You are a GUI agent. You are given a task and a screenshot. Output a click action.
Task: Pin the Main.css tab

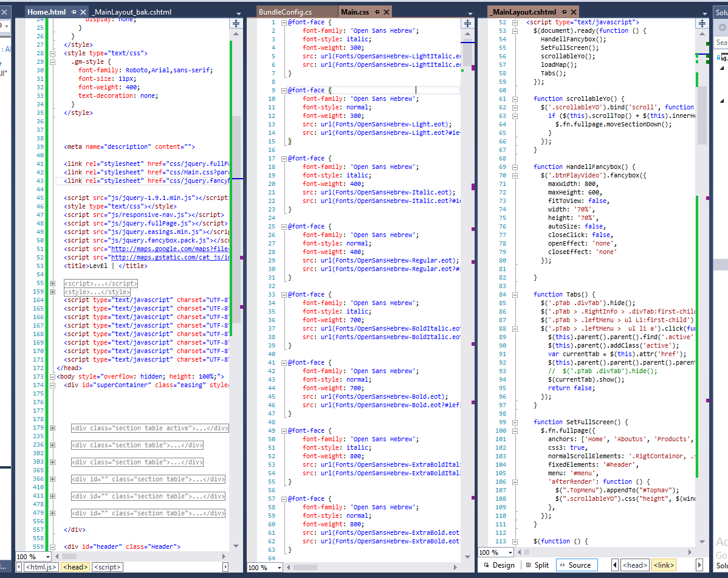[x=377, y=12]
